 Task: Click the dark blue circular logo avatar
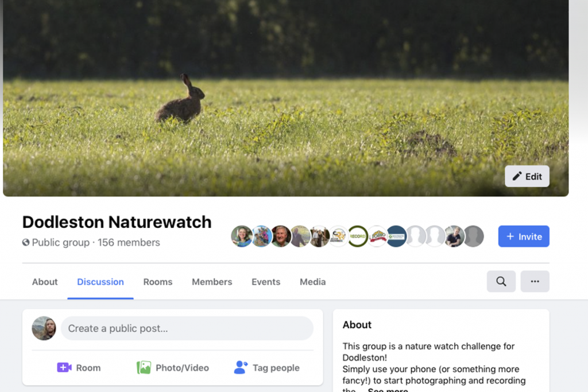click(x=396, y=236)
